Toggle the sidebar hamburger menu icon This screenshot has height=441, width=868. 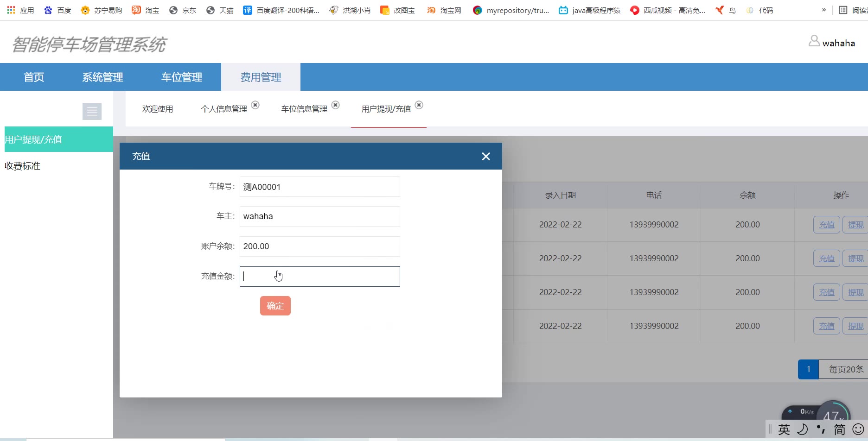coord(92,111)
